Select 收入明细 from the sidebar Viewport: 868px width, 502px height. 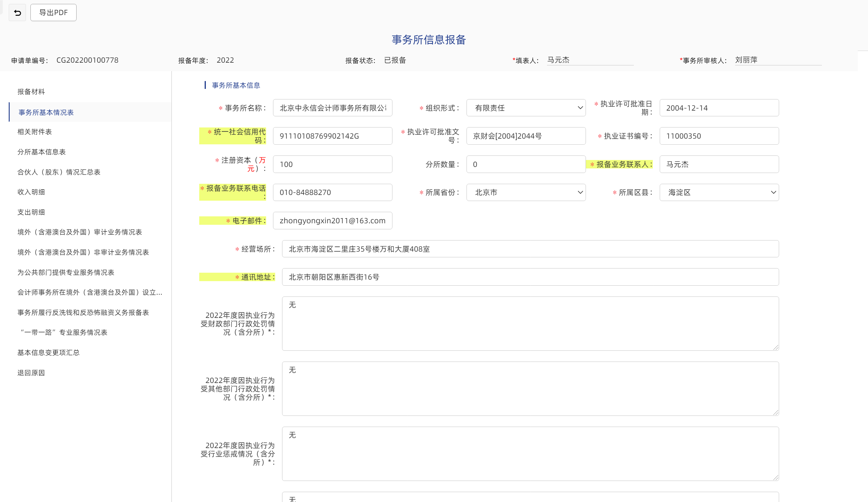click(x=31, y=192)
